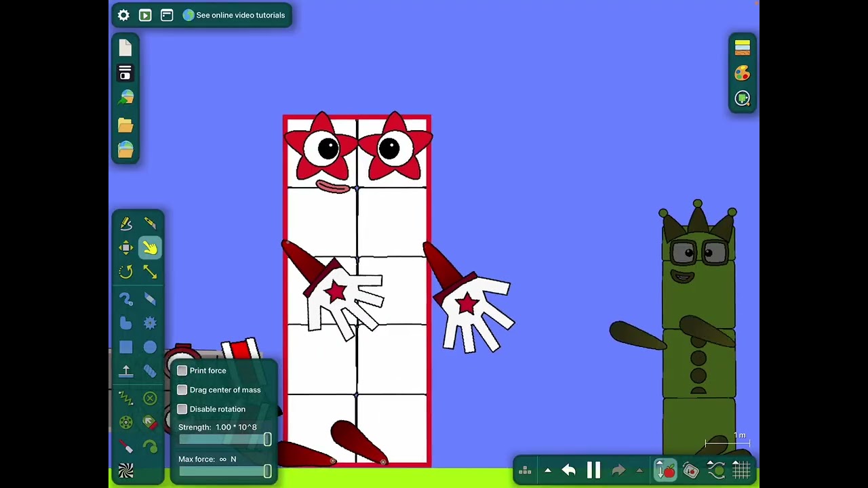Screen dimensions: 868x488
Task: Select the Eraser tool
Action: [x=150, y=371]
